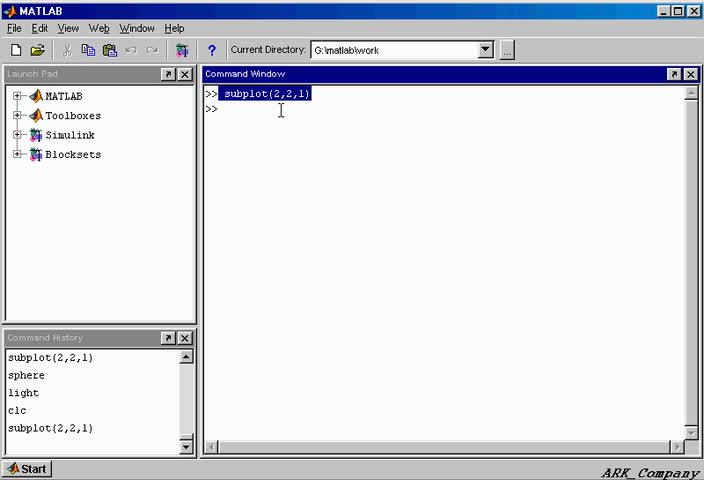This screenshot has width=704, height=480.
Task: Open Simulink from the toolbar icon
Action: 182,50
